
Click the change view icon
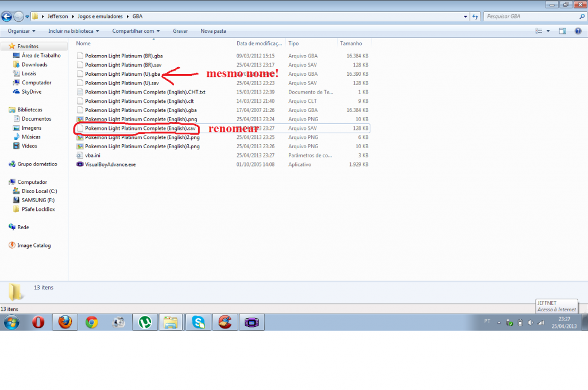tap(539, 31)
